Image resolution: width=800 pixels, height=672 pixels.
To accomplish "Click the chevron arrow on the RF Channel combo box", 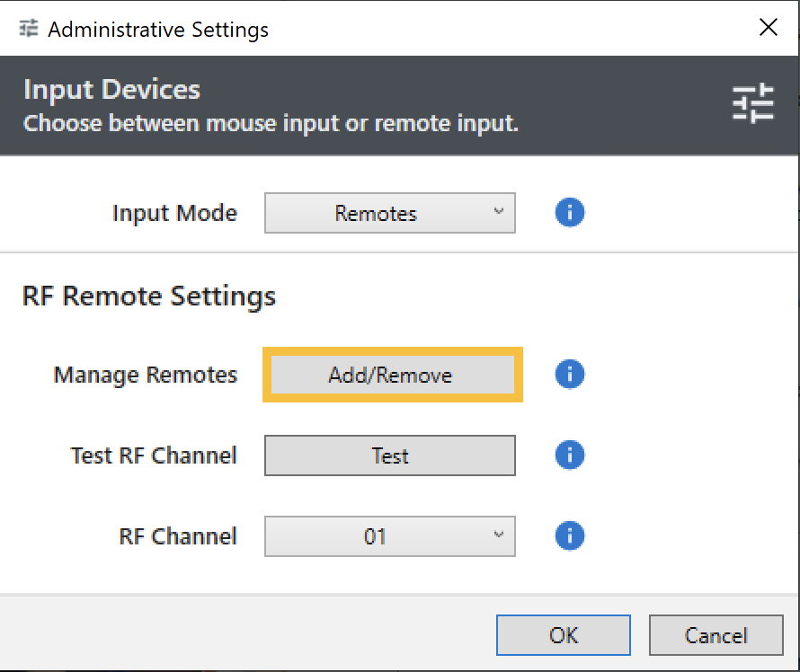I will pyautogui.click(x=499, y=535).
